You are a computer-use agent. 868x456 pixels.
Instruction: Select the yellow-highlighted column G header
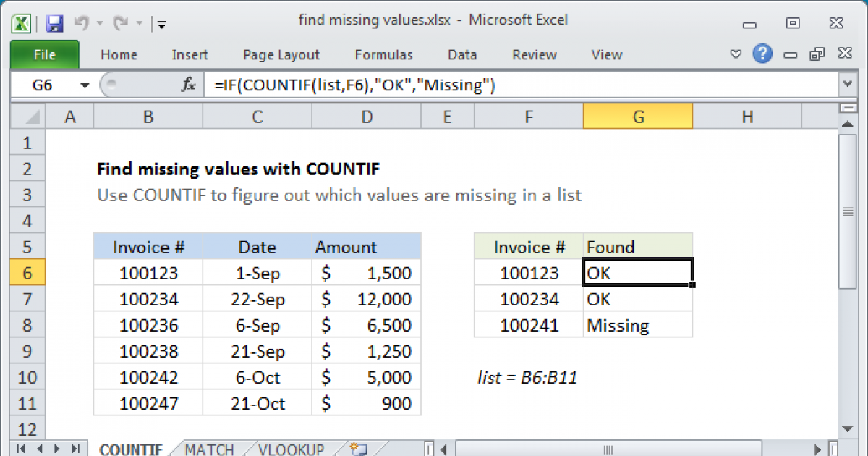tap(637, 116)
